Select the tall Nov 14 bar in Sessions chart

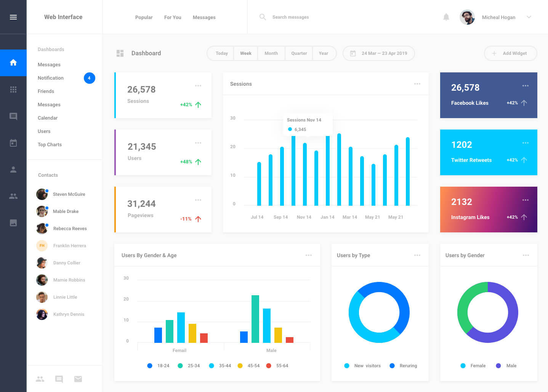[x=293, y=171]
